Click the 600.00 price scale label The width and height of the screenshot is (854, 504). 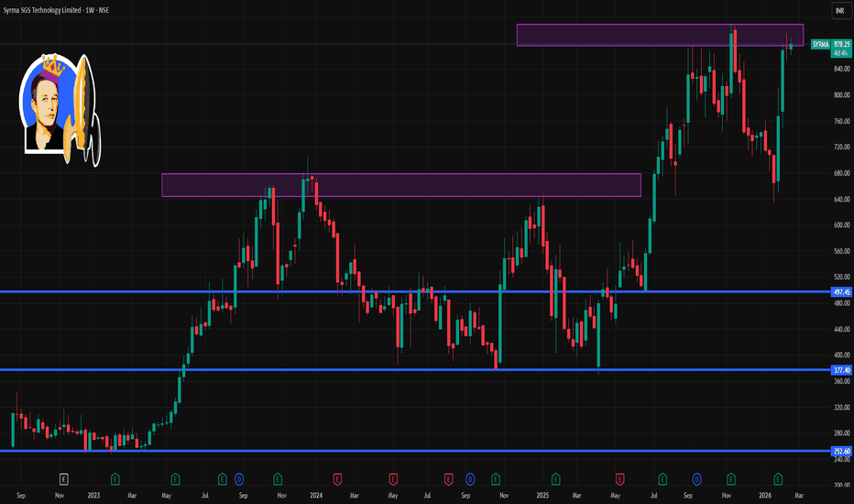pos(841,225)
